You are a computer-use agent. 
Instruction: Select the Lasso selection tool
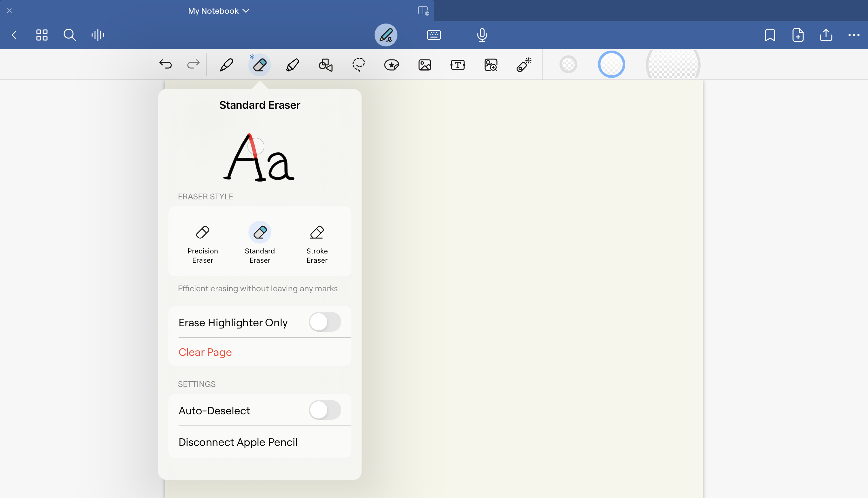click(358, 64)
